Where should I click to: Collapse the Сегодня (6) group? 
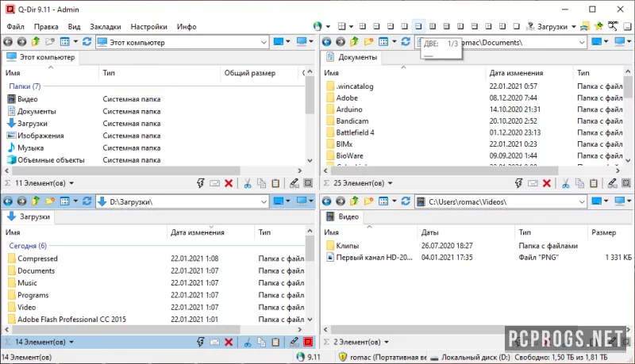pyautogui.click(x=28, y=246)
